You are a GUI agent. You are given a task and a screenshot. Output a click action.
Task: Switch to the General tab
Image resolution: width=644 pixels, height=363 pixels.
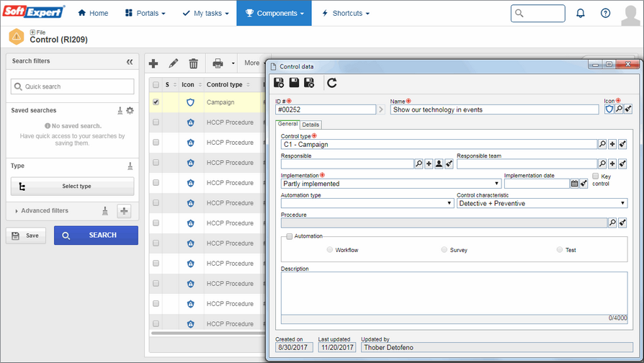click(287, 124)
